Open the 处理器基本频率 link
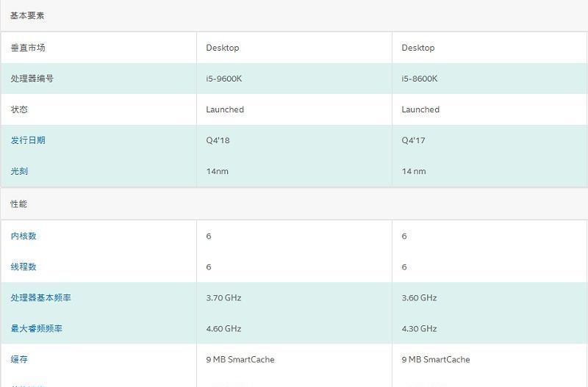 41,298
